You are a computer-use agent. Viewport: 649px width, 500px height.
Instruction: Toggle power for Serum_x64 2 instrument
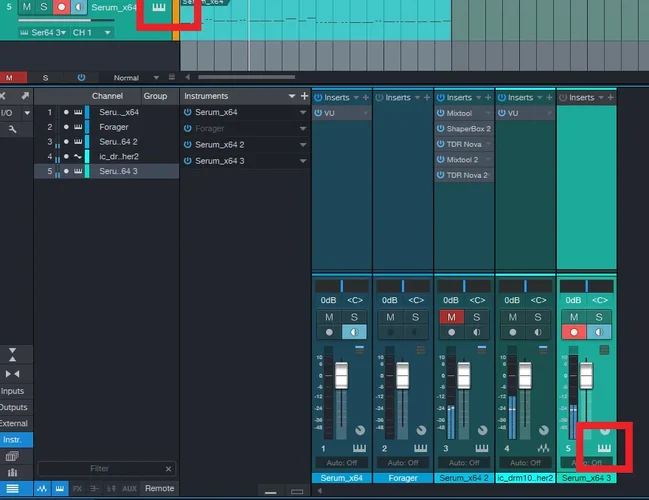(188, 144)
